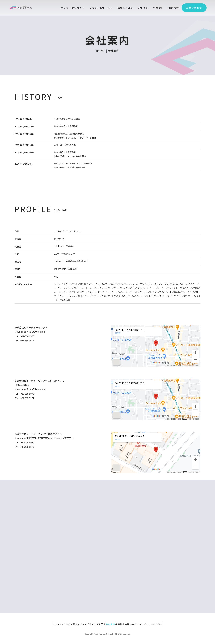Zoom out on the Logistics office map
The width and height of the screenshot is (215, 644).
click(195, 413)
